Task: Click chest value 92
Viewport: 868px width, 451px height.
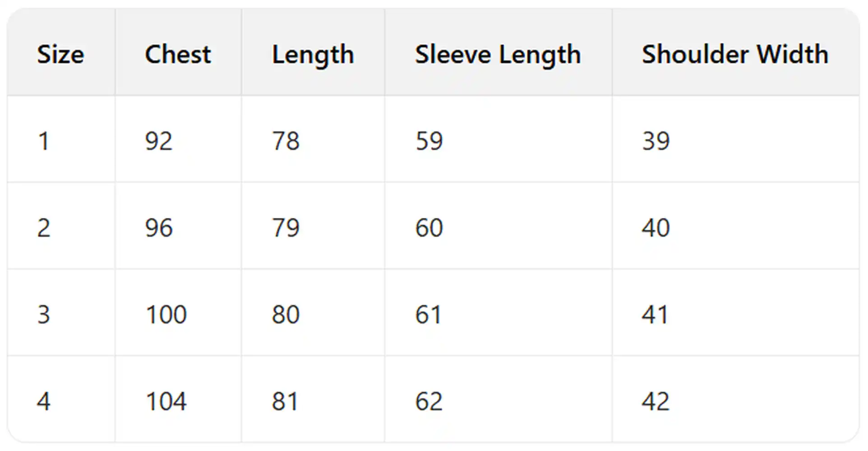Action: pos(159,141)
